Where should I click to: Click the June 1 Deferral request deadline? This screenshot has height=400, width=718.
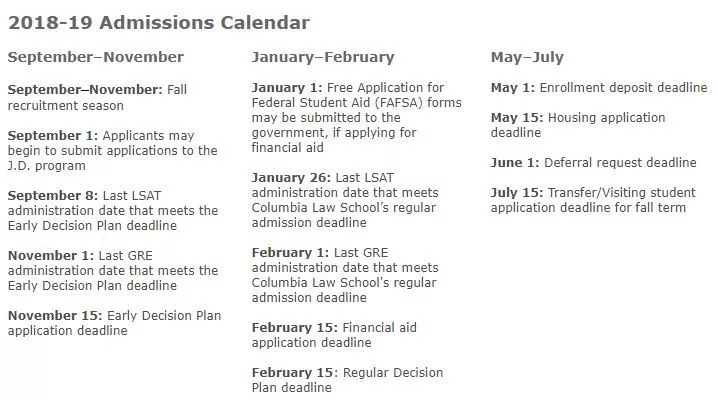(593, 162)
